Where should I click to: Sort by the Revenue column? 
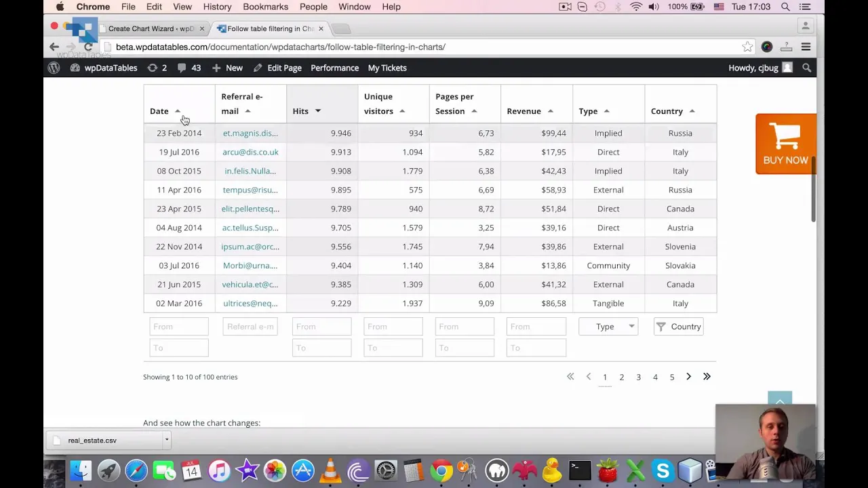(x=536, y=104)
